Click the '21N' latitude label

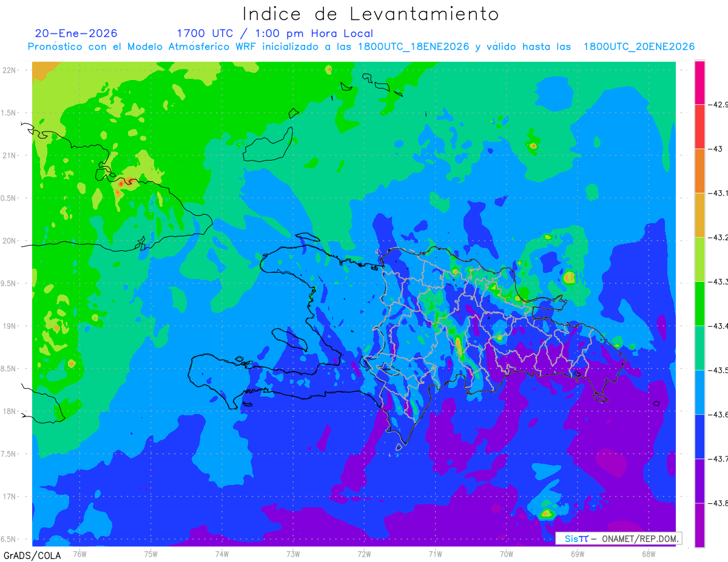(10, 156)
